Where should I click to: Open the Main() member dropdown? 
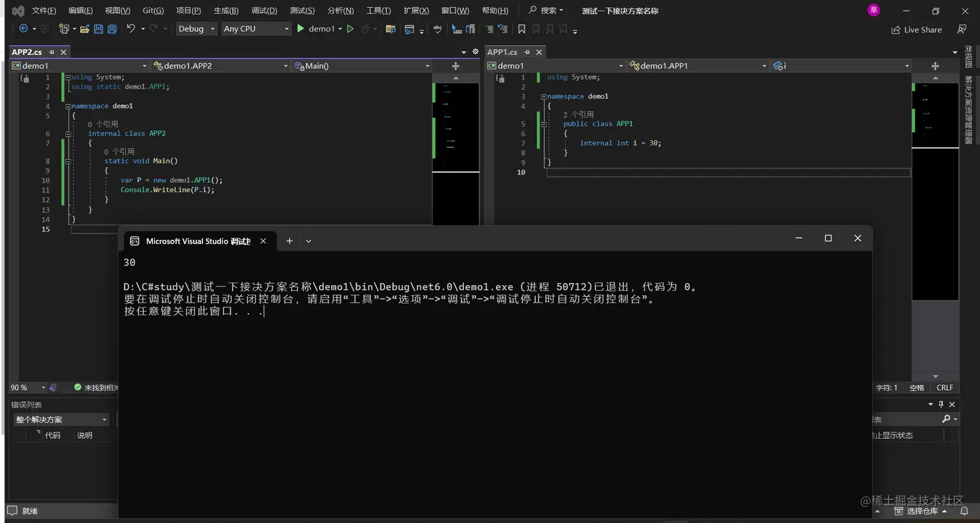362,65
